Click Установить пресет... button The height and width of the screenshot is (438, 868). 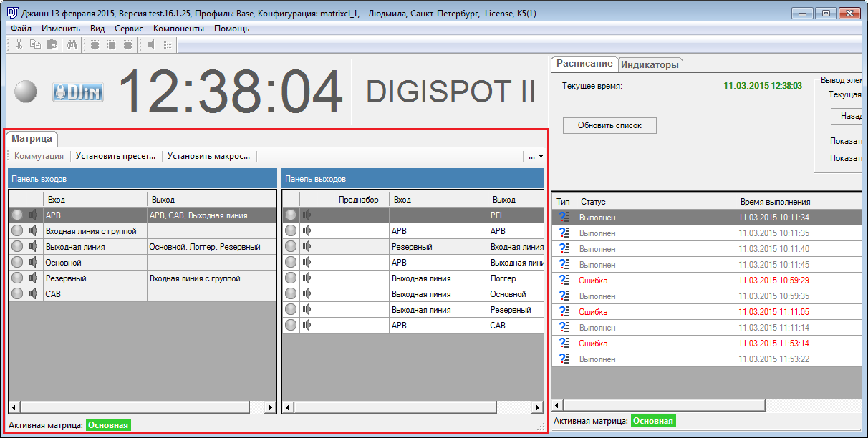pos(116,156)
